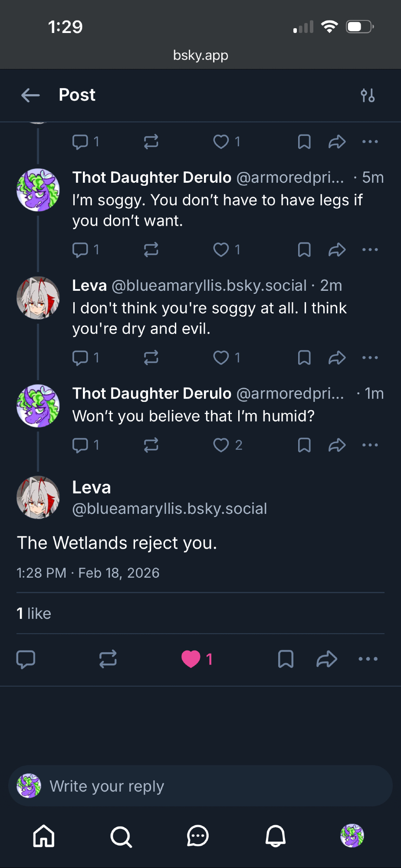
Task: Open the Search tab
Action: 121,836
